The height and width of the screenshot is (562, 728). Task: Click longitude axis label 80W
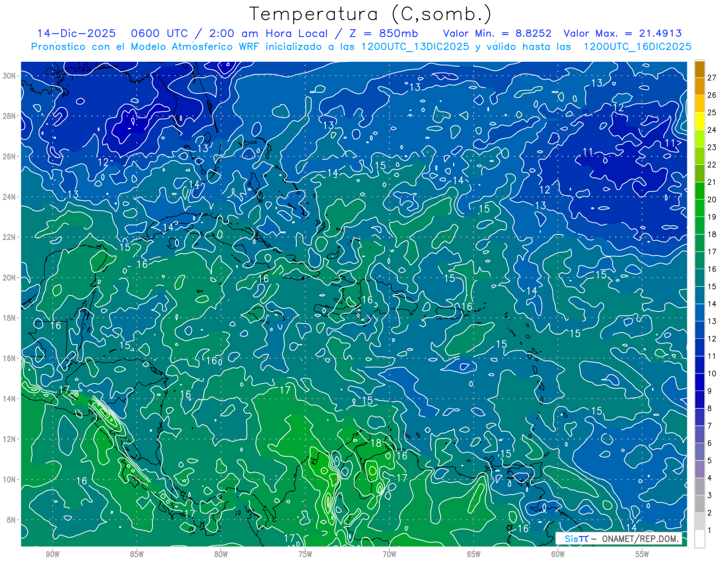[x=221, y=554]
